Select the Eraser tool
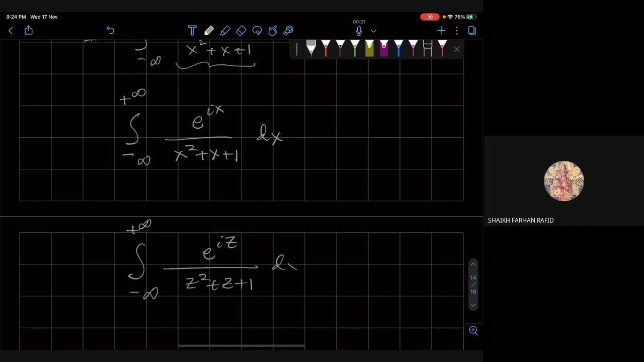 241,31
